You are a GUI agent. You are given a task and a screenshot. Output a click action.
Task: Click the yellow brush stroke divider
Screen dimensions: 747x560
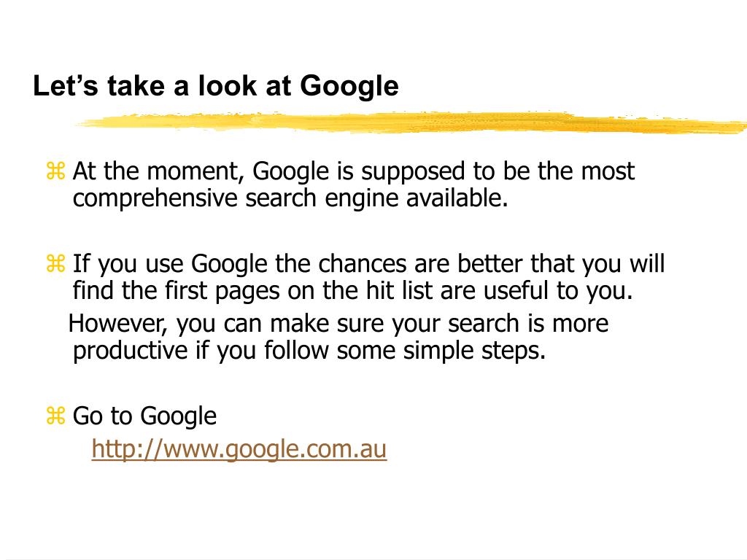tap(410, 122)
